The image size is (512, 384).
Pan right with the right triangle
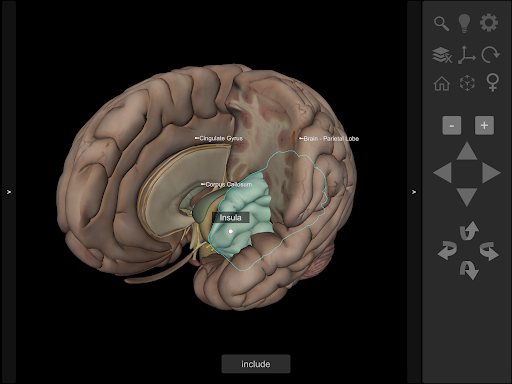coord(491,173)
